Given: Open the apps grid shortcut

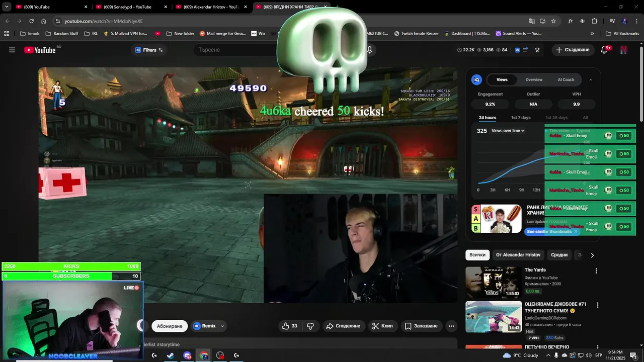Looking at the screenshot, I should pos(7,34).
